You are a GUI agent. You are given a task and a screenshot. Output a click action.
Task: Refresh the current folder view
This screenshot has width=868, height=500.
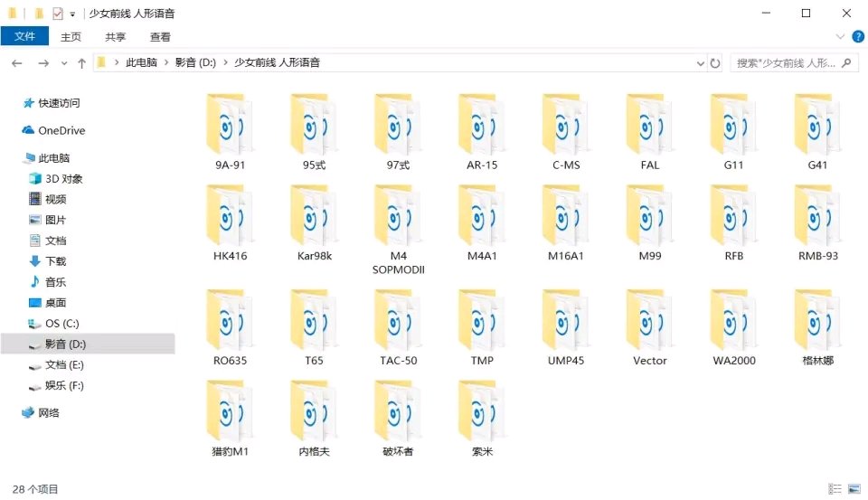[x=715, y=63]
